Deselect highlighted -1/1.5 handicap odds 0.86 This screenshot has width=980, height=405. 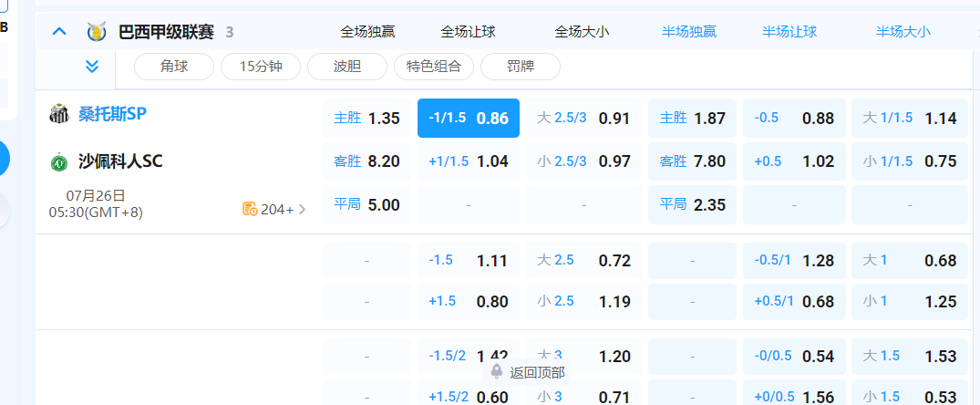[x=469, y=119]
